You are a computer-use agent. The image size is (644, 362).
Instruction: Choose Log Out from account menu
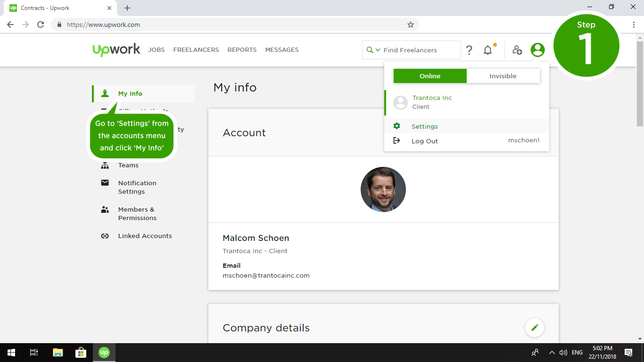[x=424, y=141]
